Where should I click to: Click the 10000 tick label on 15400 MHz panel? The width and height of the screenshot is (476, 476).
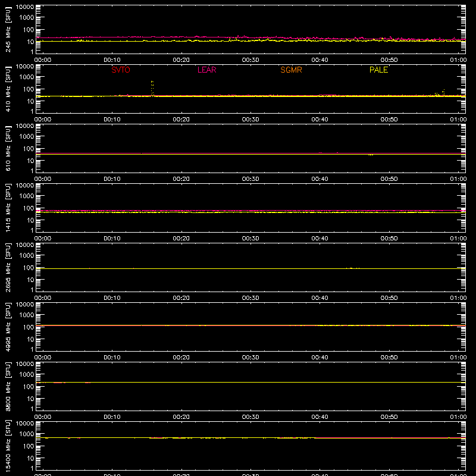[25, 424]
